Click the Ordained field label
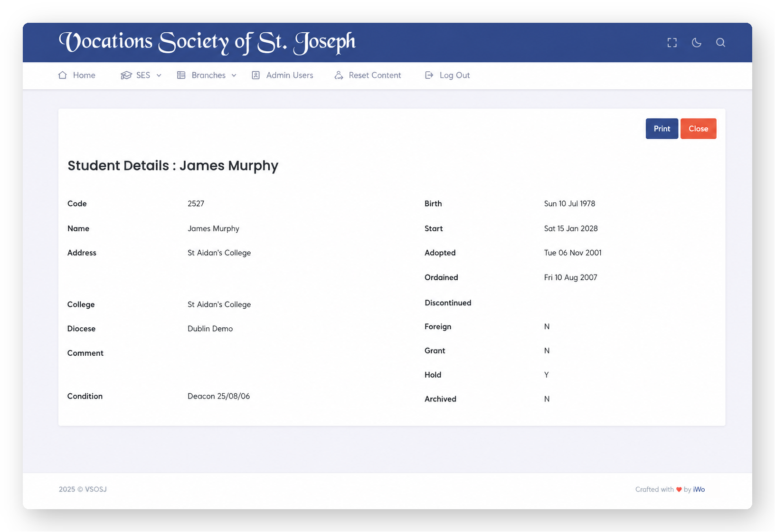The image size is (775, 532). click(441, 277)
